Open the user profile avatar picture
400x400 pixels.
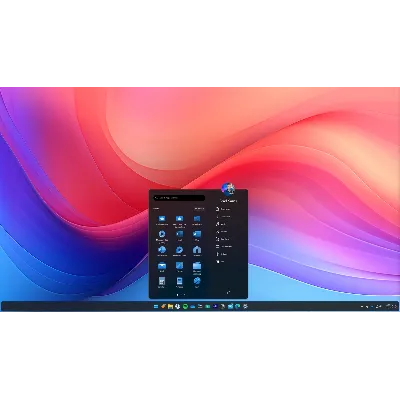click(x=228, y=189)
